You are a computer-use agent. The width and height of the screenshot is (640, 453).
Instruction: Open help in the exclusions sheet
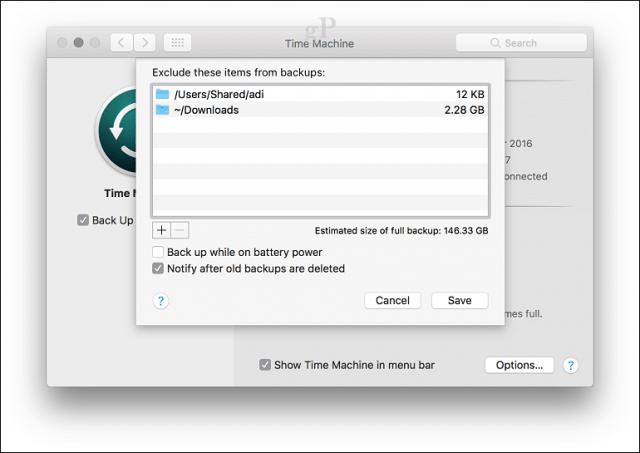161,301
